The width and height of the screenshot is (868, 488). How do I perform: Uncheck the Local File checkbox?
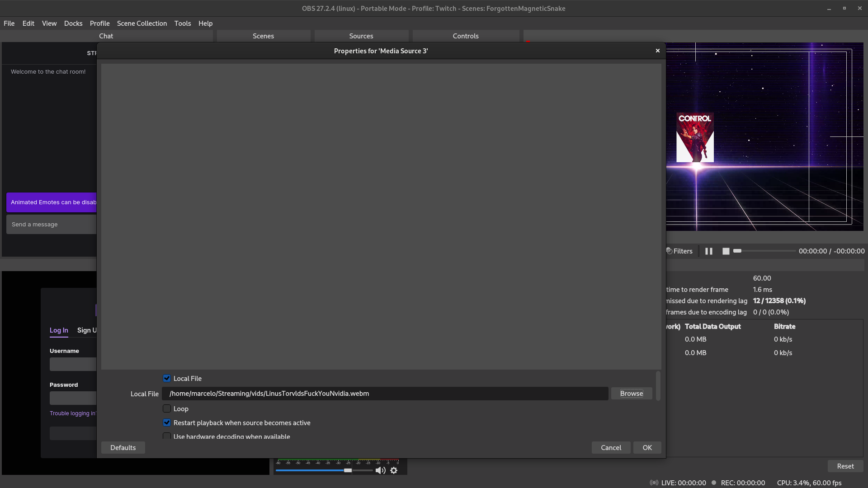(167, 378)
